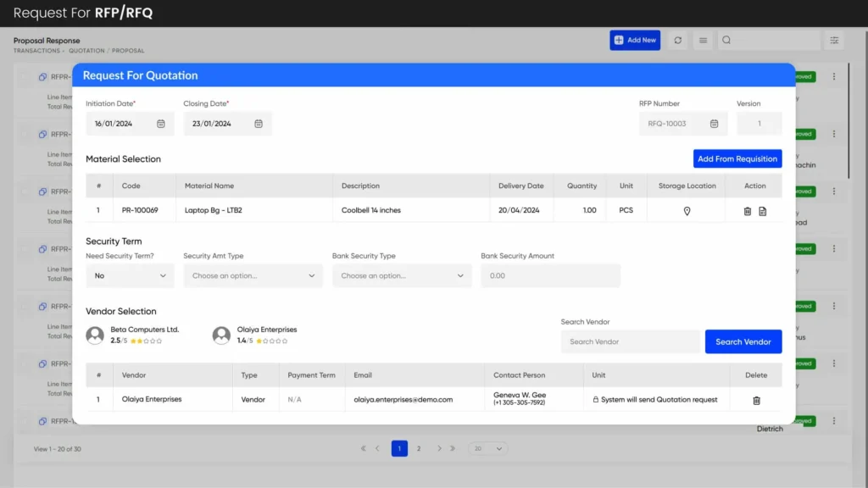868x488 pixels.
Task: Click the Search Vendor input field
Action: [x=630, y=342]
